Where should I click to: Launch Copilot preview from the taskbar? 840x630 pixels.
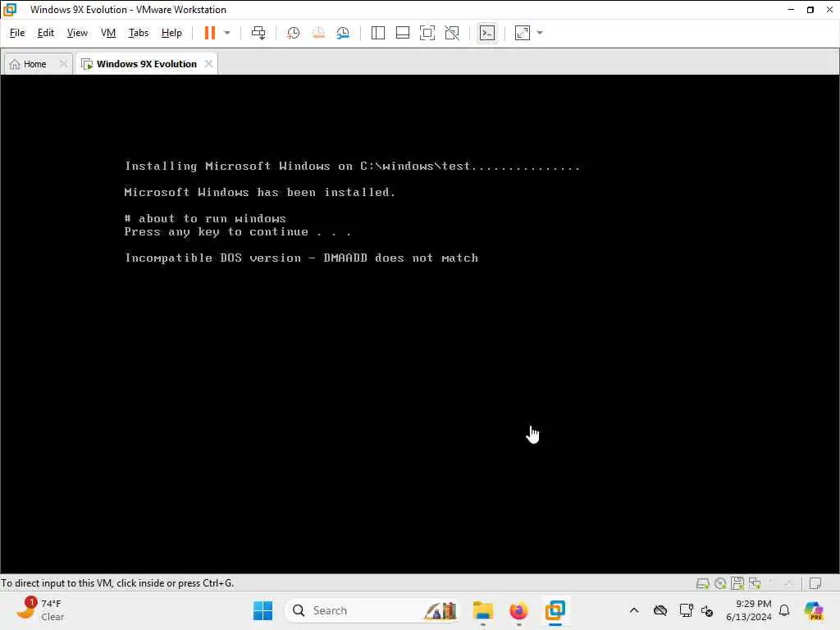(814, 610)
